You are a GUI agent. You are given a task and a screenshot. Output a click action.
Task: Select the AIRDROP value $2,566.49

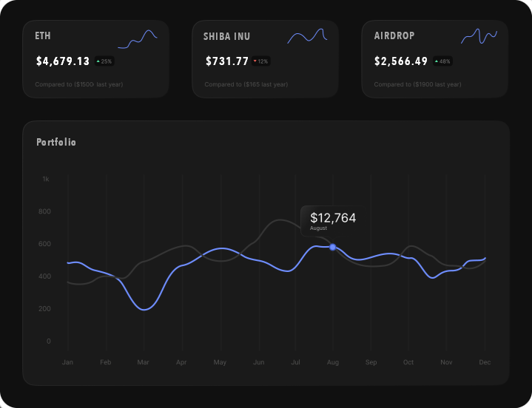[401, 61]
